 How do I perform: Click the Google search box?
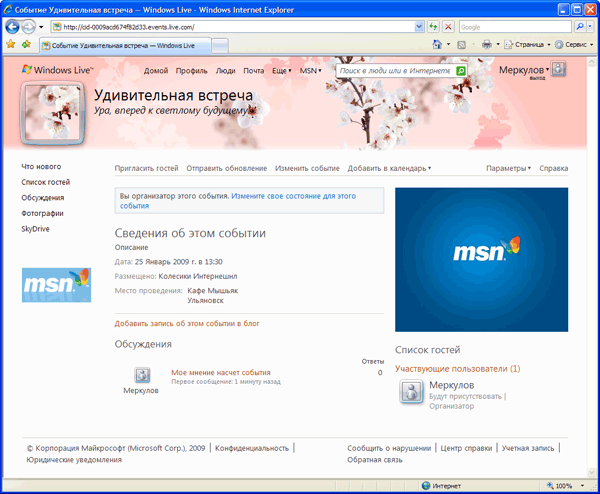[515, 27]
